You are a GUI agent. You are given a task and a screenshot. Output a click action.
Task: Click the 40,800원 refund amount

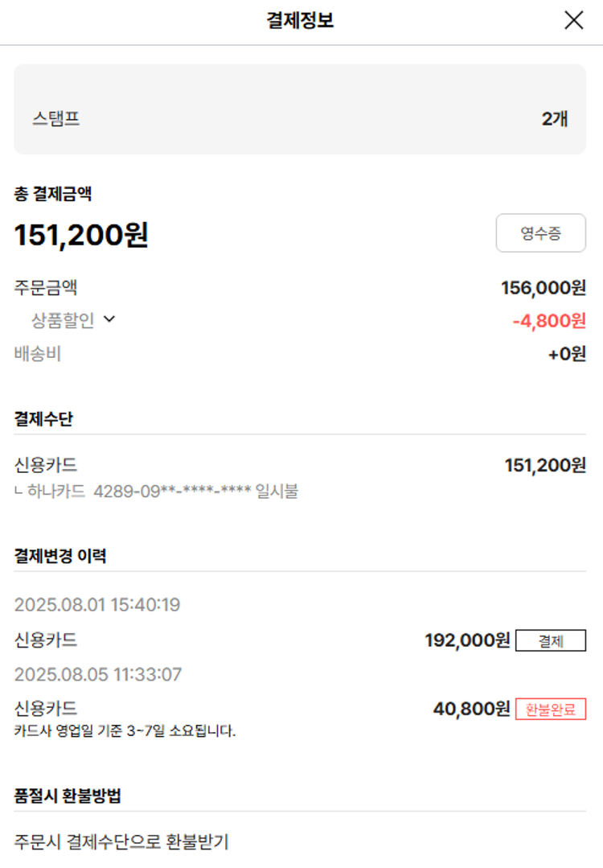pyautogui.click(x=471, y=709)
